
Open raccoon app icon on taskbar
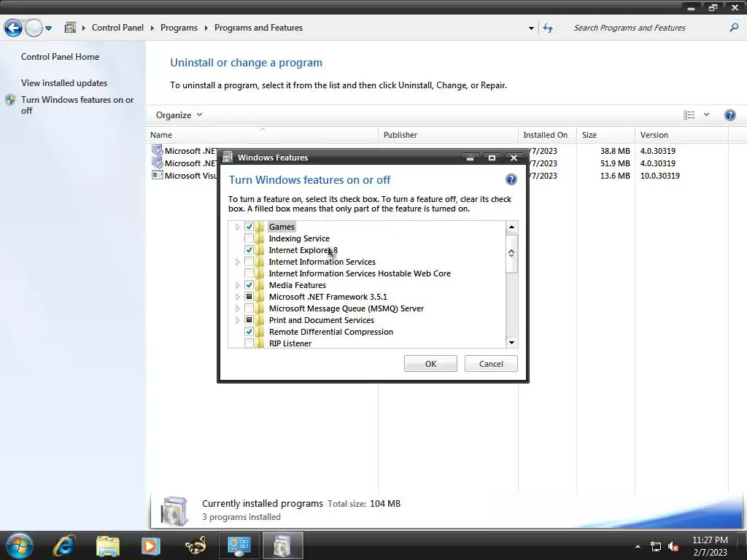click(x=196, y=545)
